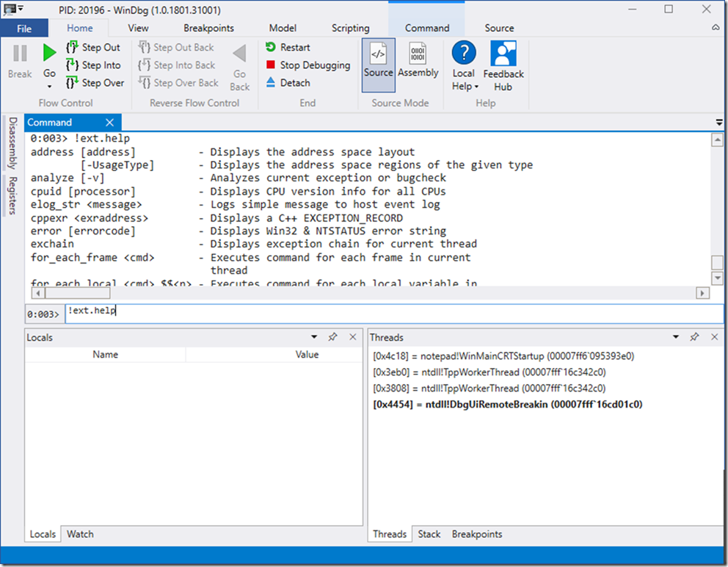Switch to the View ribbon tab
Image resolution: width=728 pixels, height=567 pixels.
click(138, 28)
